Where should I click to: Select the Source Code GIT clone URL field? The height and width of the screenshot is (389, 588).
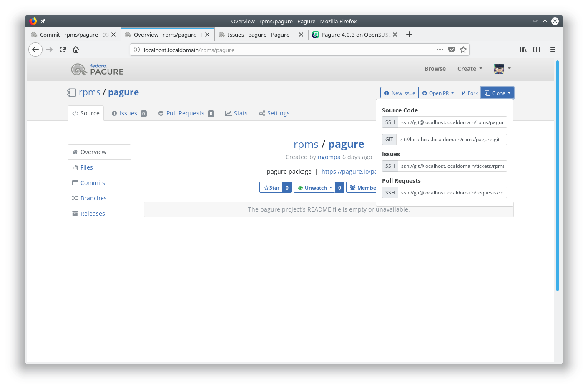(x=452, y=140)
